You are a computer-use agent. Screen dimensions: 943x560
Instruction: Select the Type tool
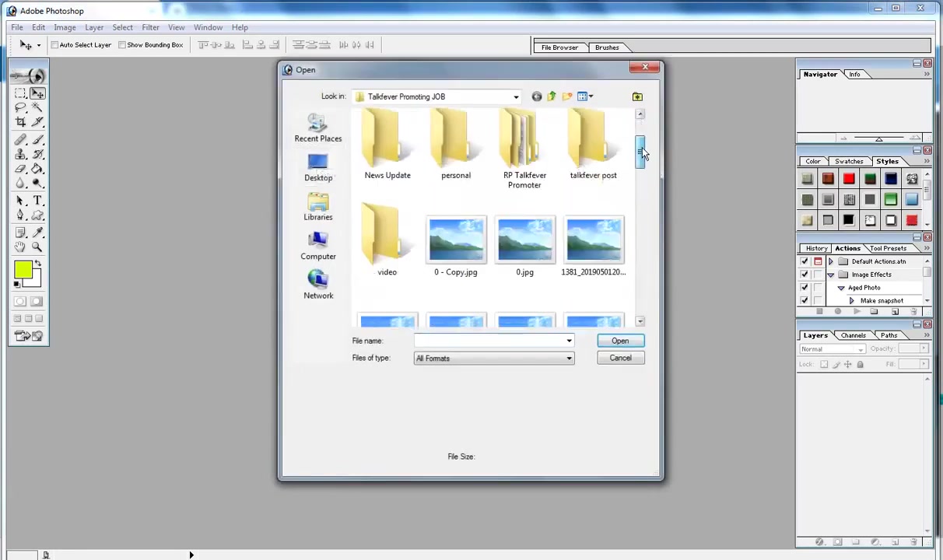37,200
